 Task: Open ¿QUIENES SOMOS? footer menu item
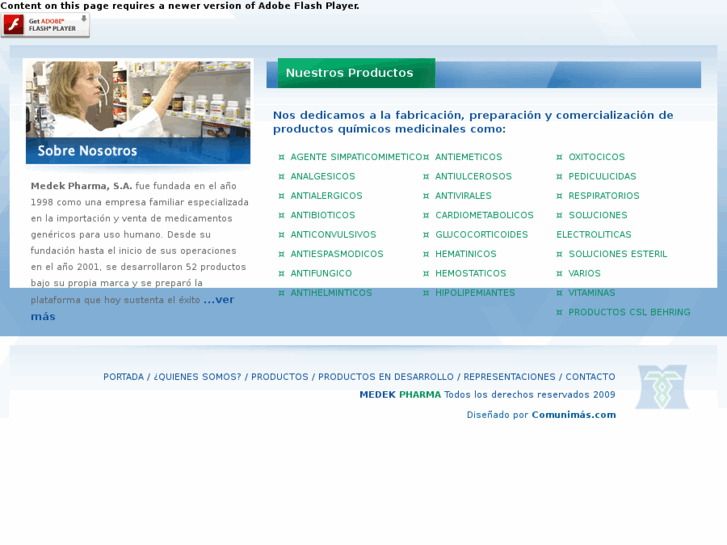(x=197, y=377)
